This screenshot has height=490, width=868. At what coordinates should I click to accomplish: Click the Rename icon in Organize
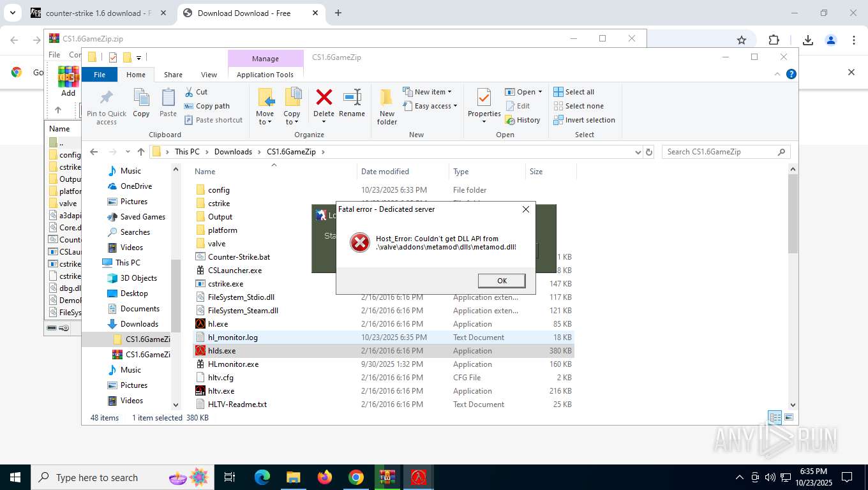pyautogui.click(x=352, y=97)
